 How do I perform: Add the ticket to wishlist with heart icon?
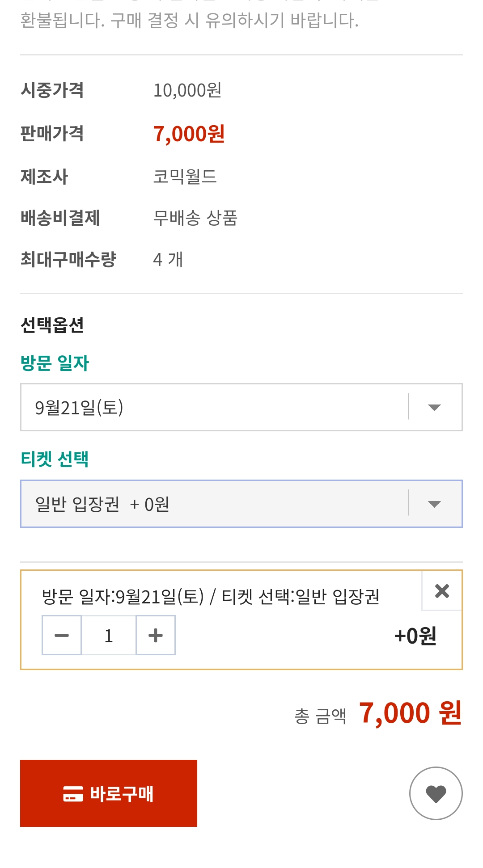[x=436, y=793]
